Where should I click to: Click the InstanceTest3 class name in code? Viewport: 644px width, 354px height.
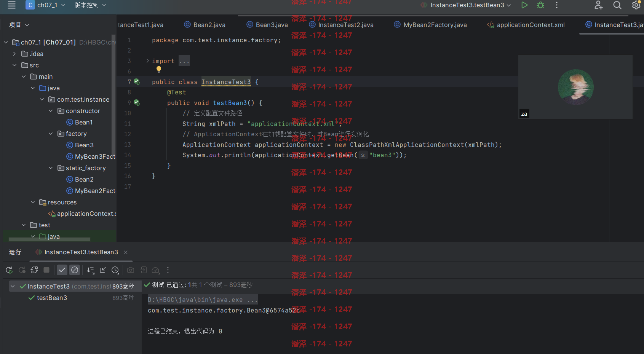click(x=226, y=82)
